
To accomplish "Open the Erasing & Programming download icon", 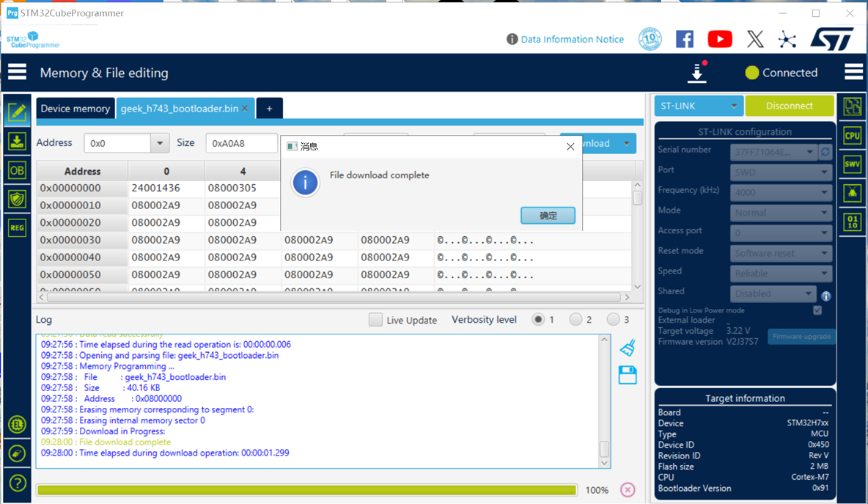I will click(x=17, y=142).
